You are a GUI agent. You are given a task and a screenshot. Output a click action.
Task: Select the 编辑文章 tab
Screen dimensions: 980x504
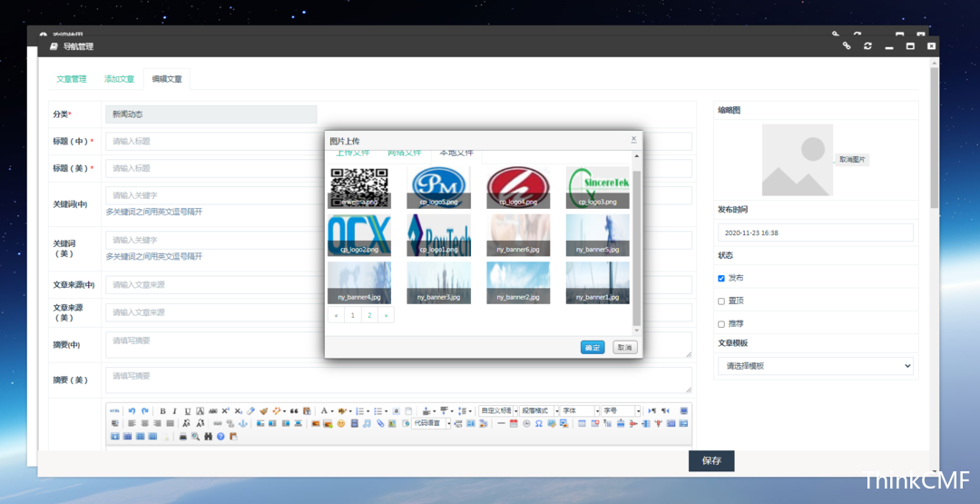[x=167, y=79]
